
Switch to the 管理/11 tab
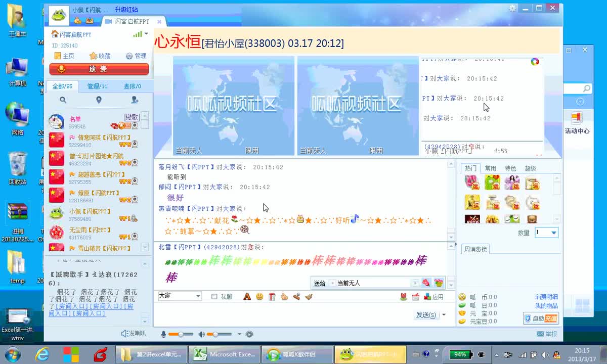[97, 86]
